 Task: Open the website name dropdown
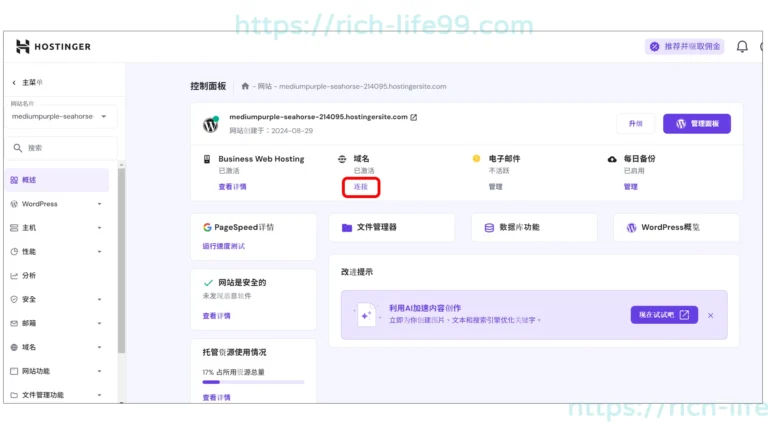point(62,117)
